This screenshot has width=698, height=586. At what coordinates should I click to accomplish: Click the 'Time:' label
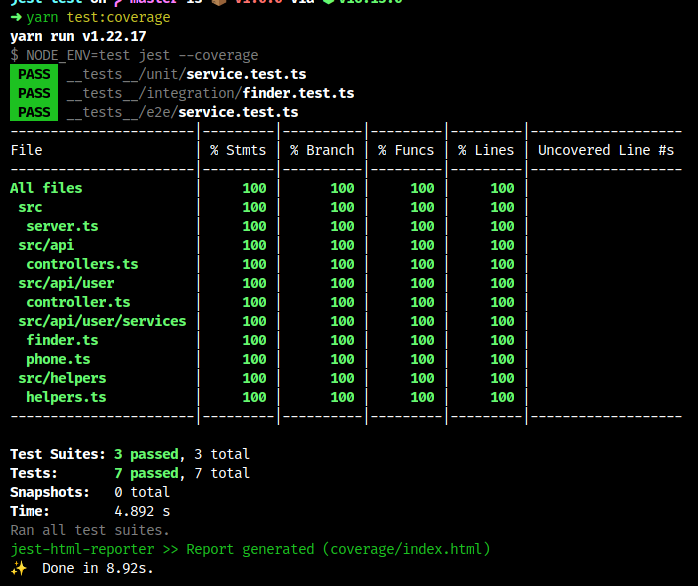point(30,511)
